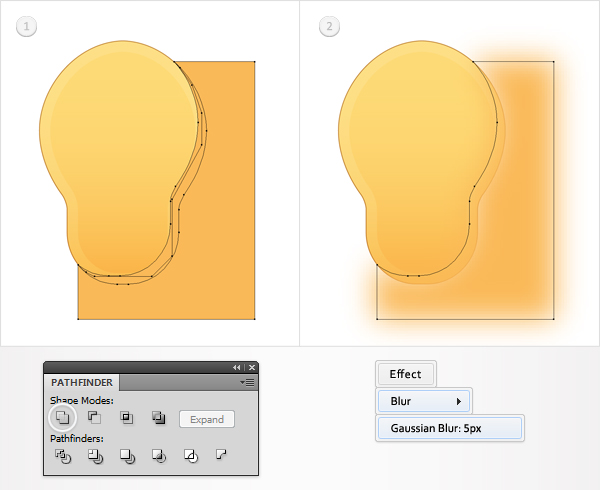600x490 pixels.
Task: Click the Minus Back pathfinder icon
Action: [x=221, y=454]
